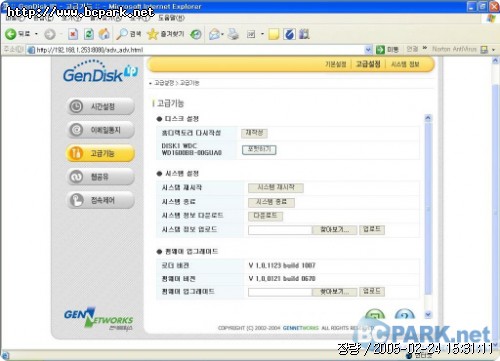Viewport: 500px width, 361px height.
Task: Click the loader version value V 1.0.1123
Action: click(282, 265)
